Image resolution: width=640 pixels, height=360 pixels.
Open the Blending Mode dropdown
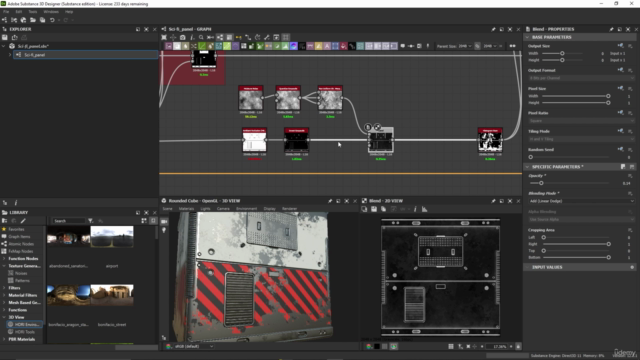click(581, 201)
